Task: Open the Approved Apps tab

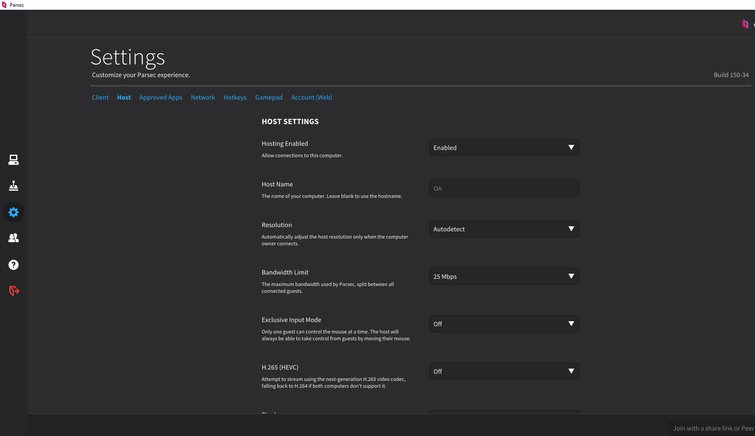Action: [x=161, y=97]
